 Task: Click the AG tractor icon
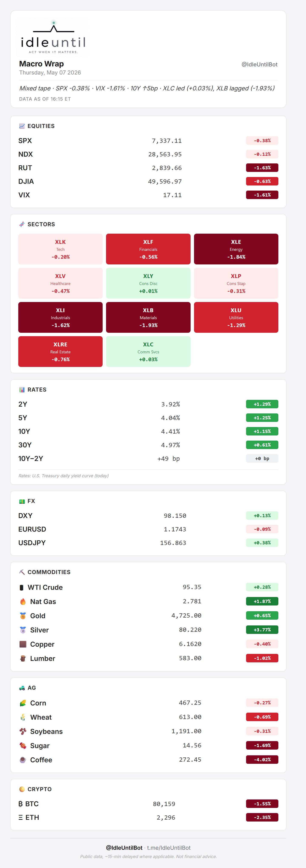[x=22, y=688]
